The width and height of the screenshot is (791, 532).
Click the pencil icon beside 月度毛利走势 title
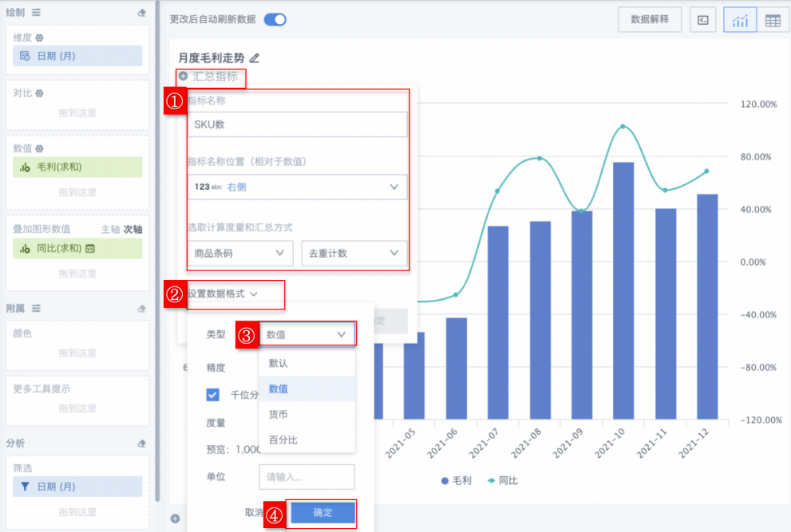tap(255, 58)
